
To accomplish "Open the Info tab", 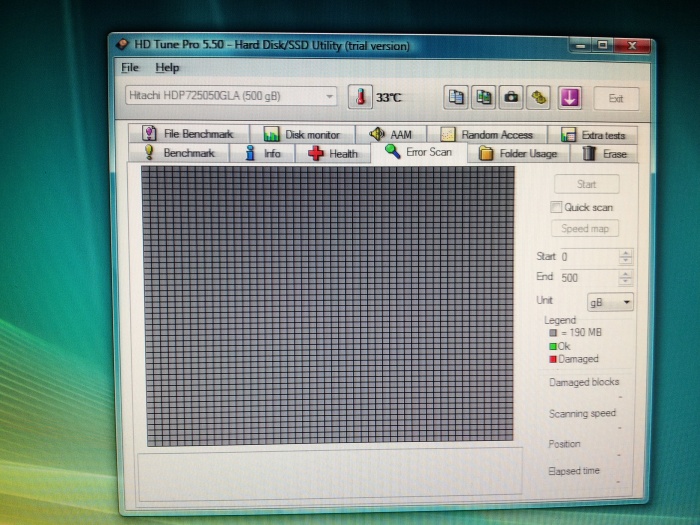I will pyautogui.click(x=262, y=153).
